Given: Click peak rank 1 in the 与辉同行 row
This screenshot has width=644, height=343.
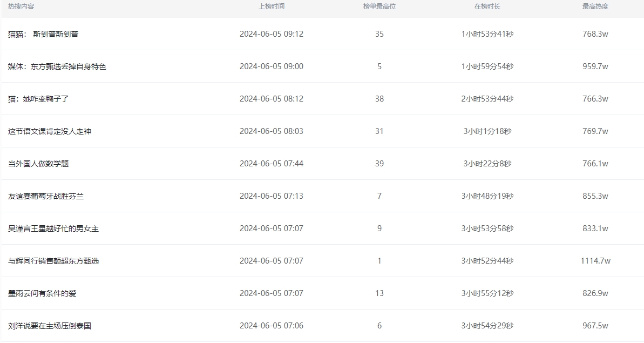Looking at the screenshot, I should point(379,261).
